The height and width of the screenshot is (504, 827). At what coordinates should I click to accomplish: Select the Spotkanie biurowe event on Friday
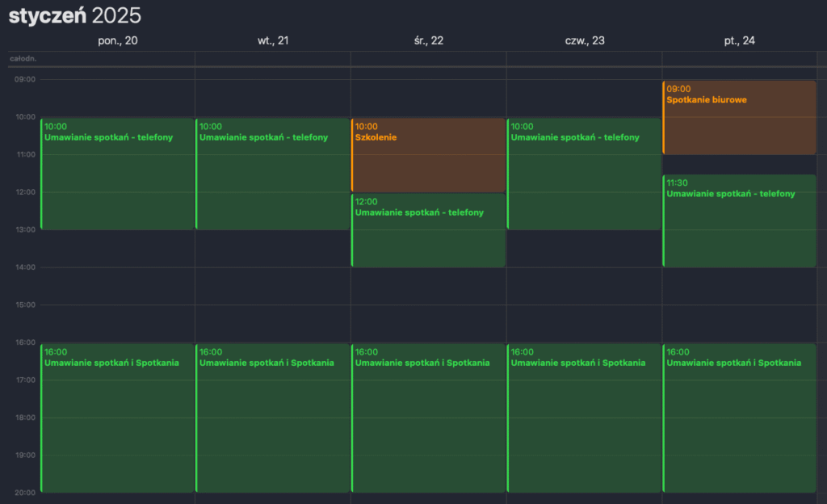(740, 118)
